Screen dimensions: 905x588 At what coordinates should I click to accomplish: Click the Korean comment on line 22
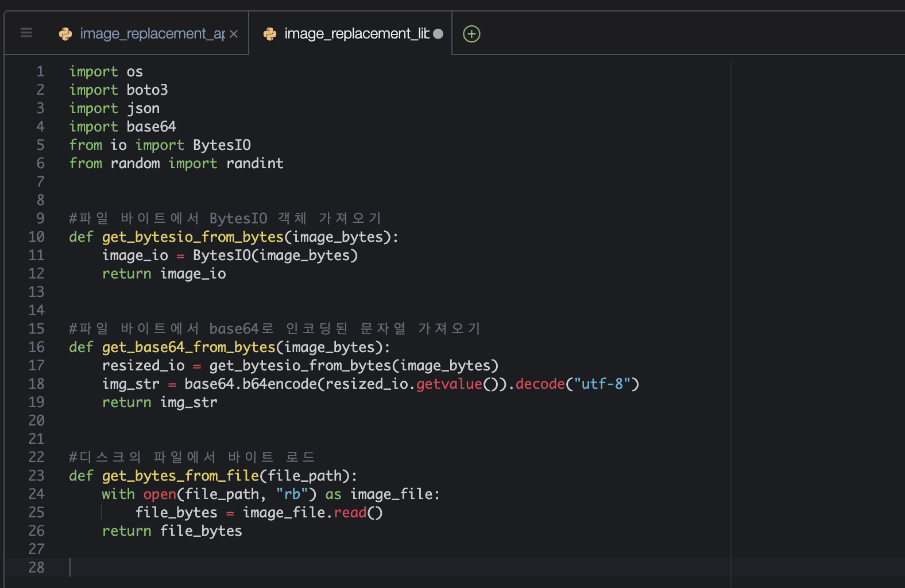pyautogui.click(x=192, y=457)
